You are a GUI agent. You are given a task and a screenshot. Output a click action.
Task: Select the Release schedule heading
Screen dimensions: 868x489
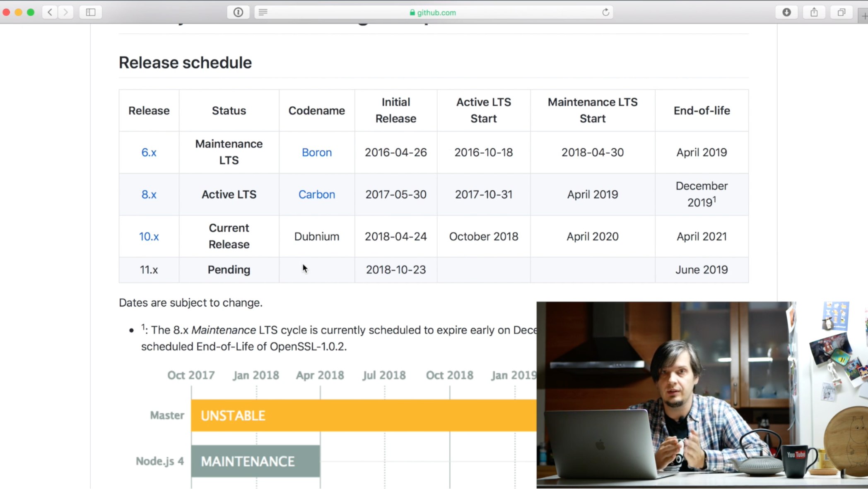(x=185, y=62)
